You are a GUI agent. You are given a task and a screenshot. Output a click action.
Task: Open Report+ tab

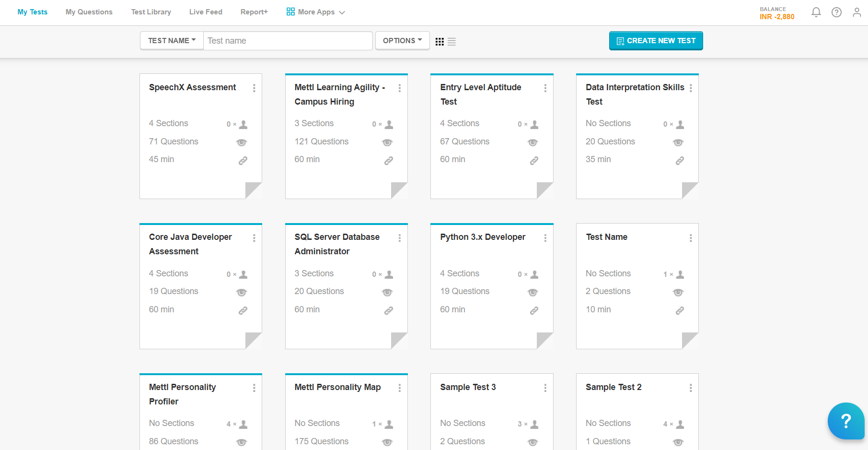254,12
